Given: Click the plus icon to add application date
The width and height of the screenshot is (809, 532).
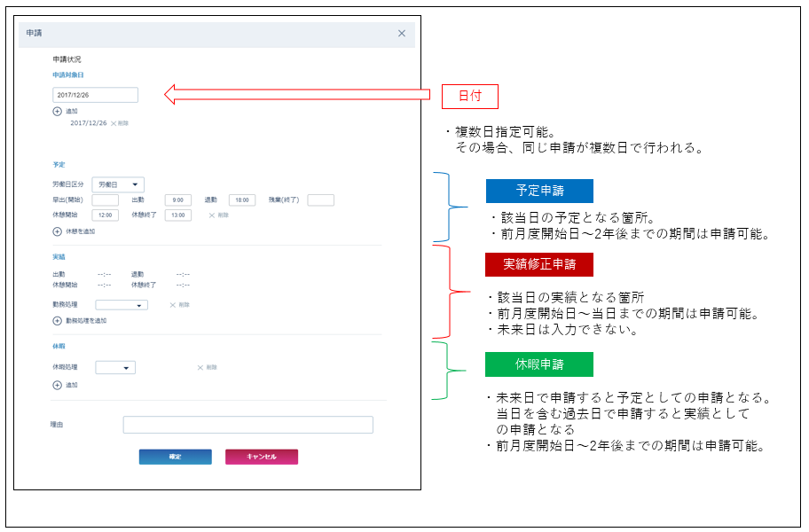Looking at the screenshot, I should point(58,112).
